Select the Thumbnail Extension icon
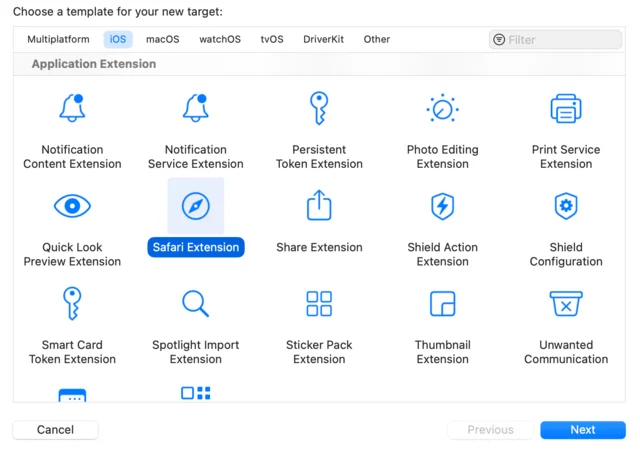 click(x=442, y=304)
